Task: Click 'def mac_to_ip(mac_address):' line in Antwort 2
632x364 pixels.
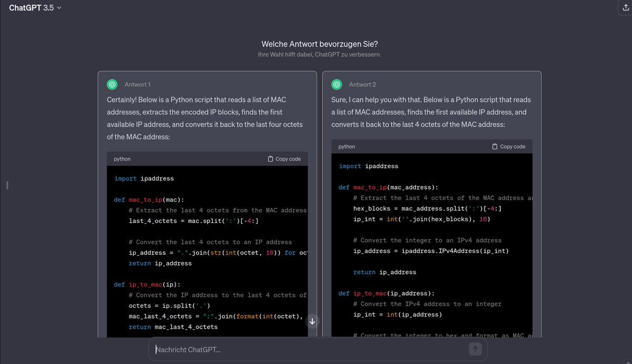Action: click(388, 187)
